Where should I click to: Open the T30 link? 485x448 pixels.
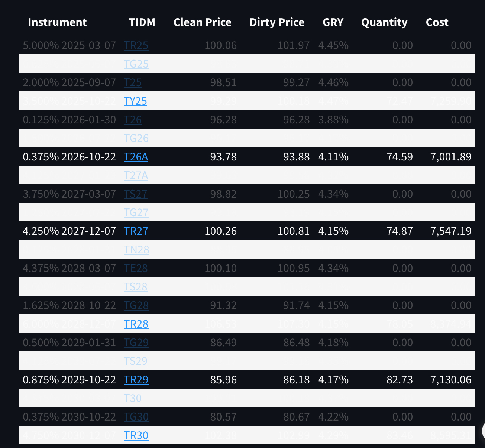[x=133, y=398]
